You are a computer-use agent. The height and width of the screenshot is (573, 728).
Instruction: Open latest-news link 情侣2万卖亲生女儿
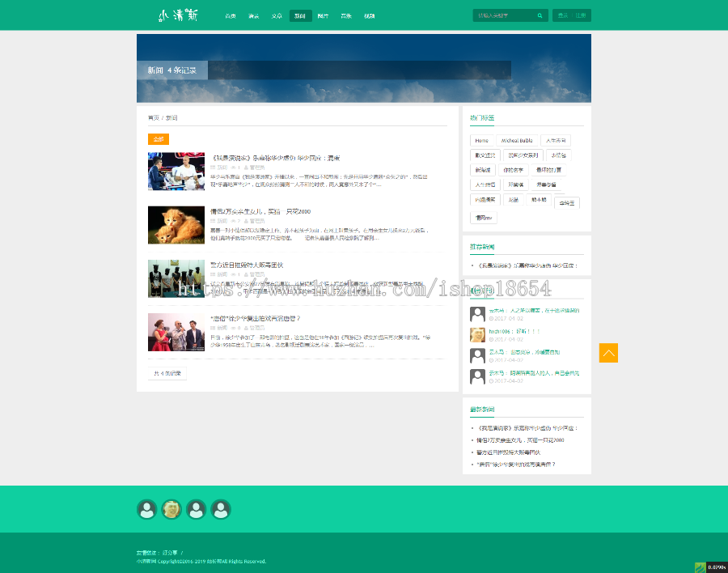pyautogui.click(x=520, y=440)
